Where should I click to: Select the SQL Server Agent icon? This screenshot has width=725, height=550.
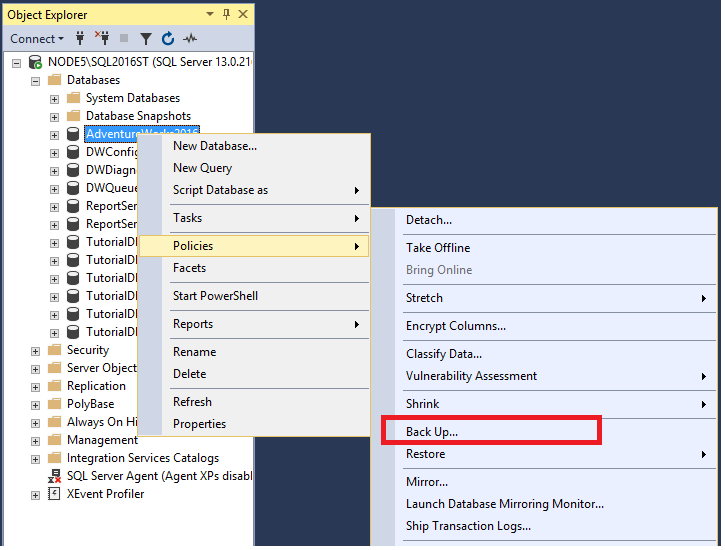pos(55,477)
